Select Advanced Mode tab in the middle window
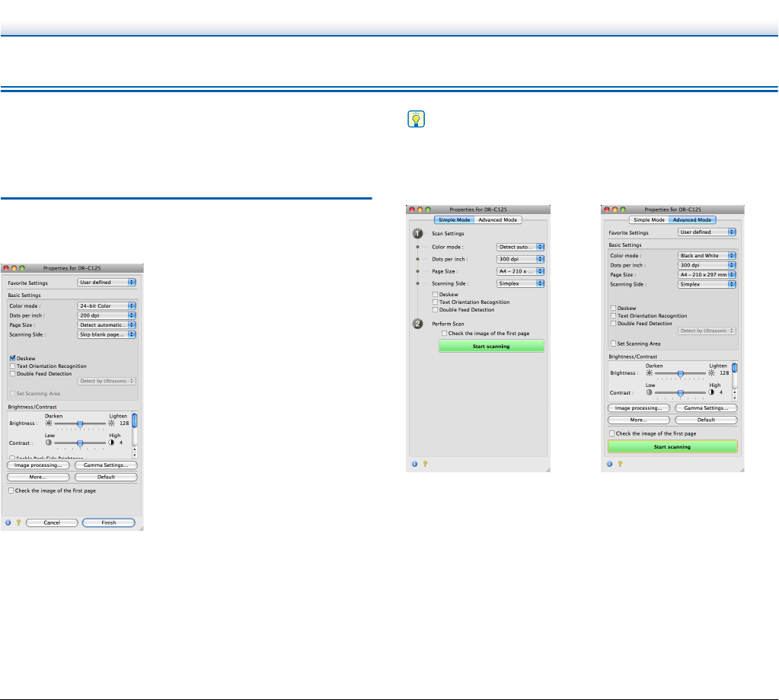779x700 pixels. (498, 219)
